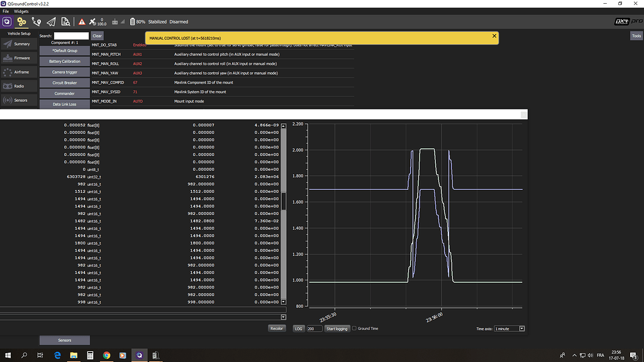Open the lower dropdown below the value list
Viewport: 644px width, 362px height.
283,317
